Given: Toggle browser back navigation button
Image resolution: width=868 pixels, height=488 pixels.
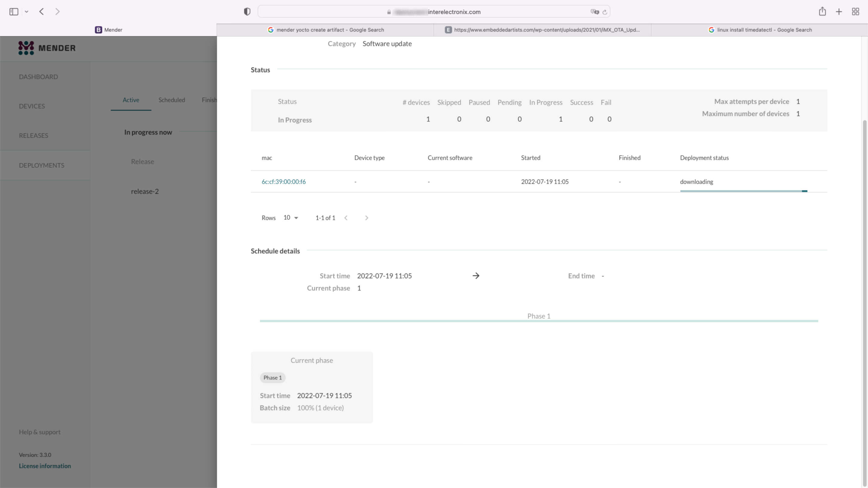Looking at the screenshot, I should (41, 11).
